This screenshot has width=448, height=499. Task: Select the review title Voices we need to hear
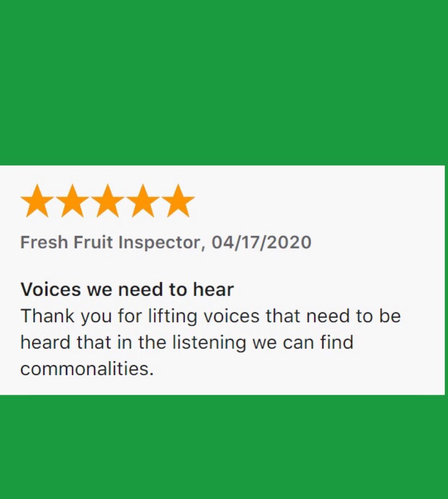click(x=127, y=289)
